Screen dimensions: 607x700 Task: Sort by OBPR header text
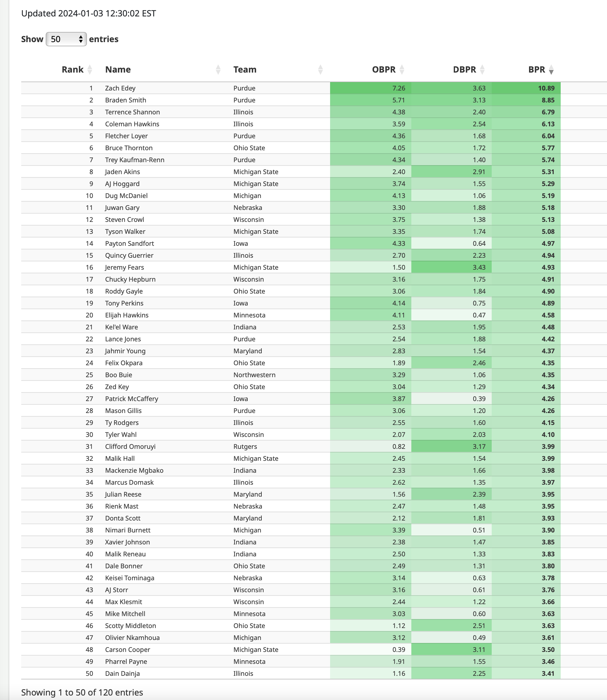384,70
